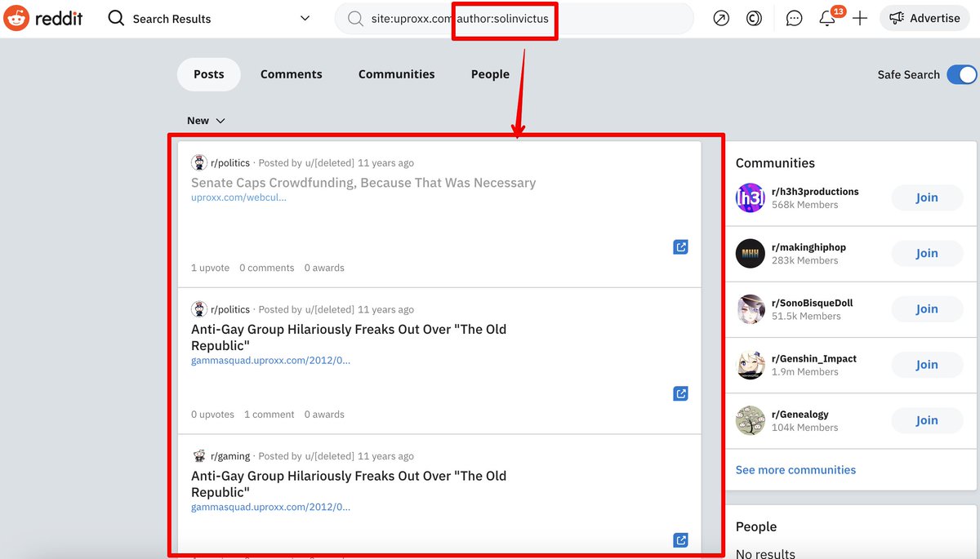Open r/Genealogy community avatar

(x=751, y=420)
